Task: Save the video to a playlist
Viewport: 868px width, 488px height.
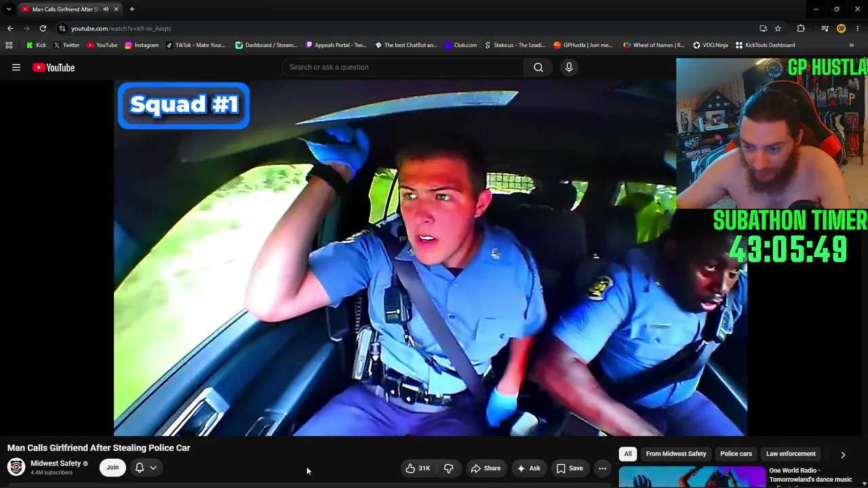Action: click(570, 468)
